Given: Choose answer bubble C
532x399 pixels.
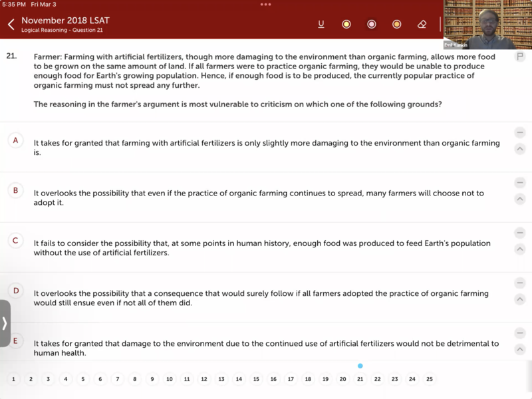Looking at the screenshot, I should pyautogui.click(x=15, y=241).
